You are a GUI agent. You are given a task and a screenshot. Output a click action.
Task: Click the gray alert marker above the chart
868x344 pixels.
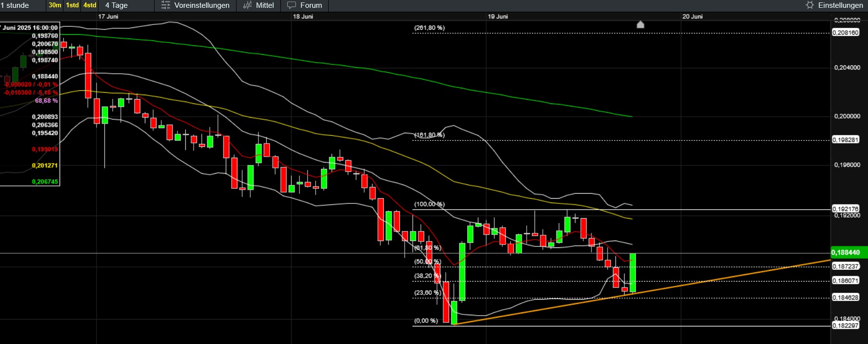pos(640,24)
